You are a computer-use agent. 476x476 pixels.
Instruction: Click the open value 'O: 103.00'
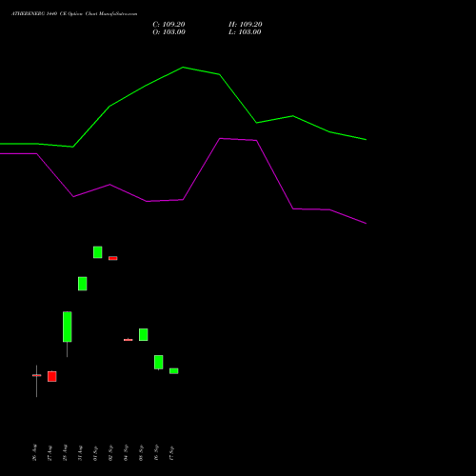point(169,32)
